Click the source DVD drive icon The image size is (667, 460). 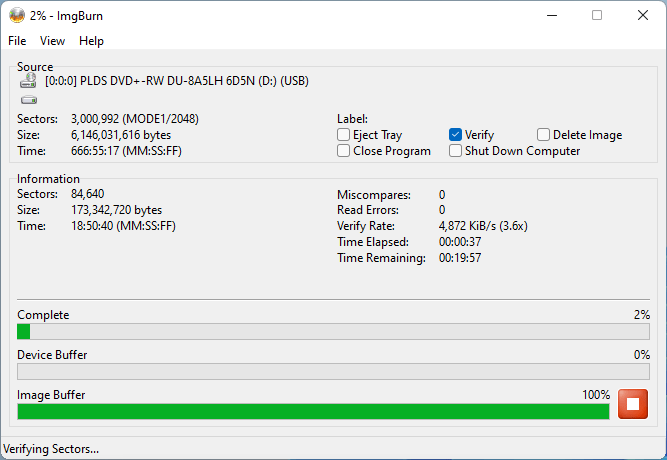[28, 81]
